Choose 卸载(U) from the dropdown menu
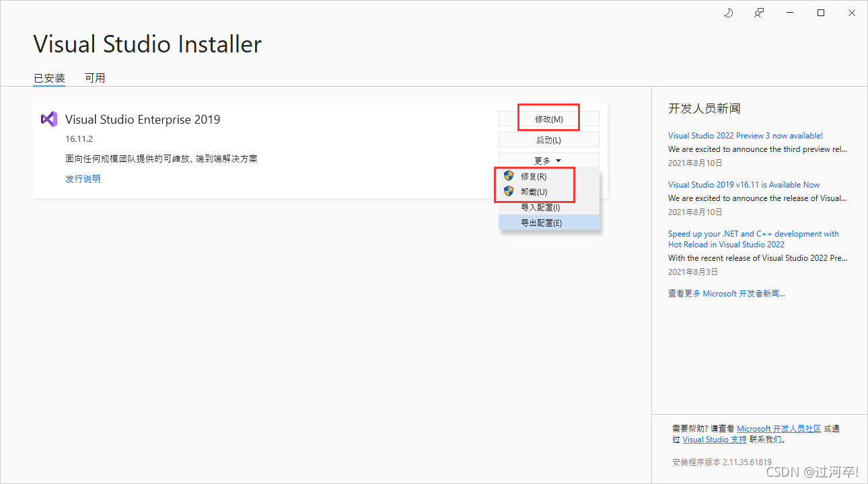This screenshot has height=484, width=868. click(x=549, y=192)
